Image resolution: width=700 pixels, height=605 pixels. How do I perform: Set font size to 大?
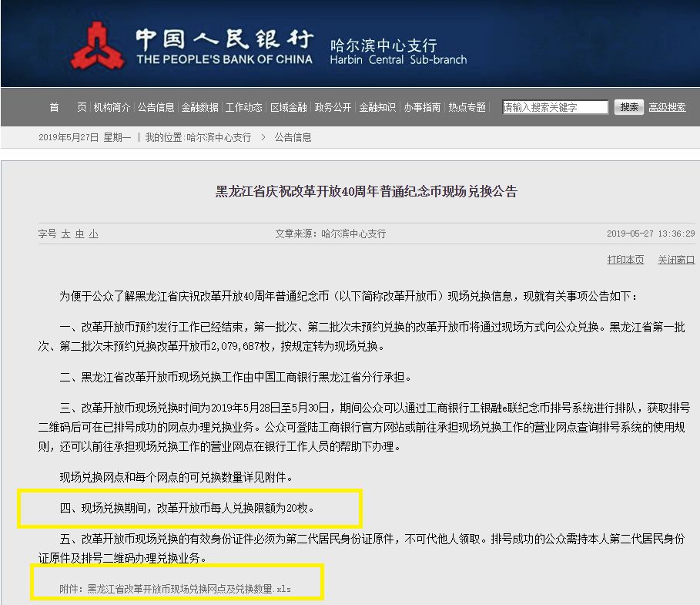click(65, 234)
